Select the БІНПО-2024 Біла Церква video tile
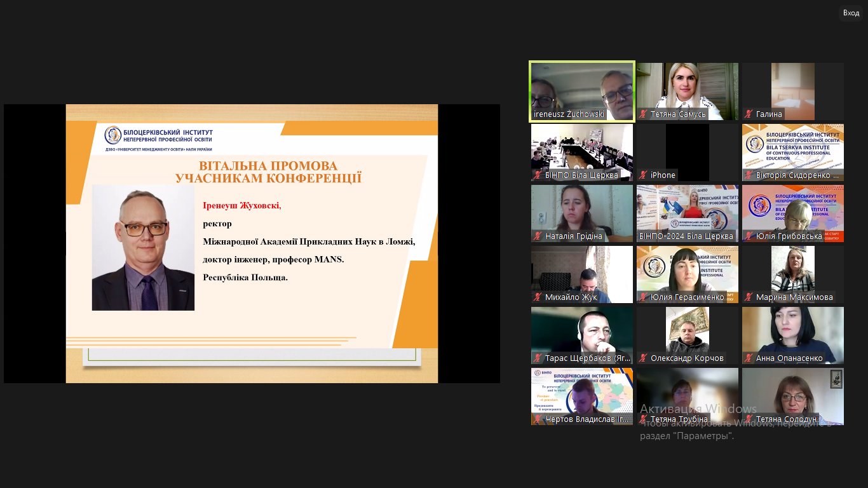The width and height of the screenshot is (868, 488). (x=688, y=210)
